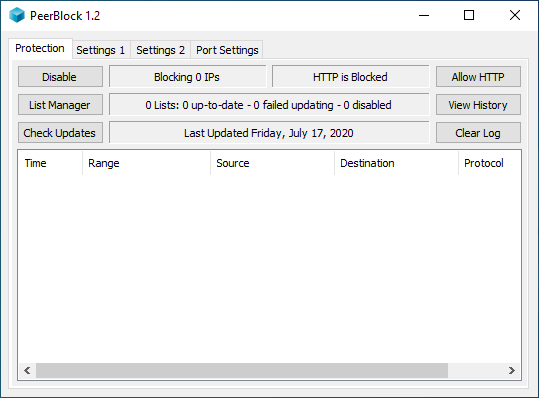The image size is (539, 398).
Task: Open View History
Action: pyautogui.click(x=478, y=105)
